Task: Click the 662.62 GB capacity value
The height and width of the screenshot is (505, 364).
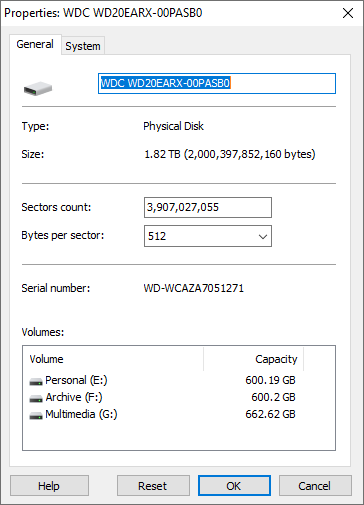Action: (x=270, y=414)
